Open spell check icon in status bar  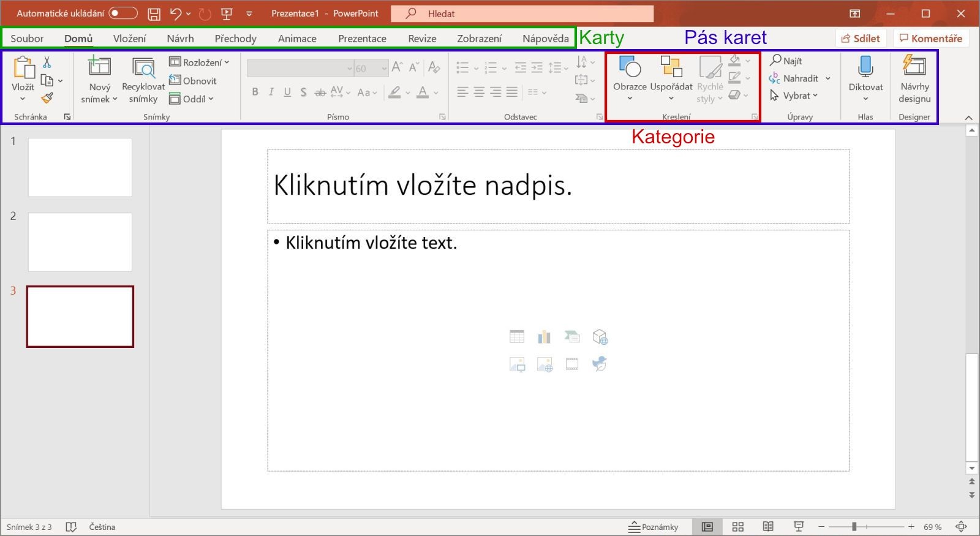coord(71,527)
